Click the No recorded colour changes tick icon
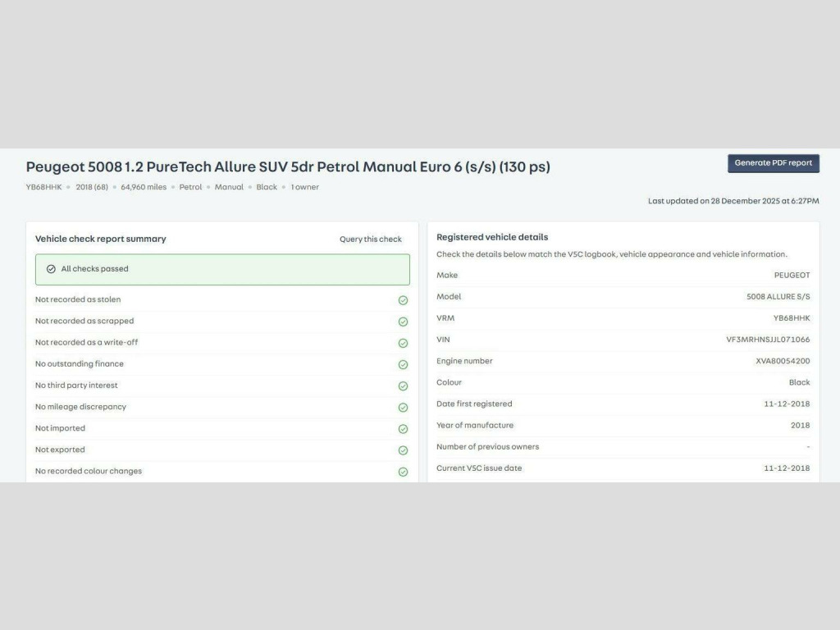 pos(403,472)
